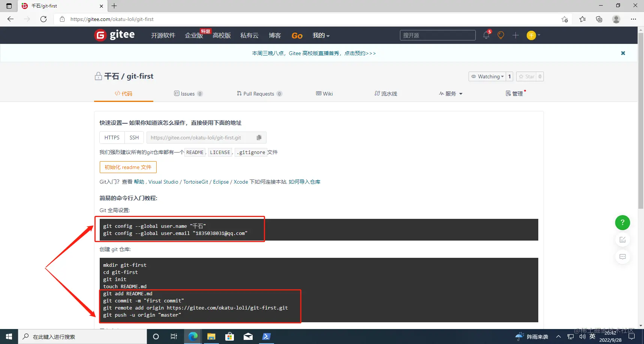Click the Gitee logo

coord(114,35)
